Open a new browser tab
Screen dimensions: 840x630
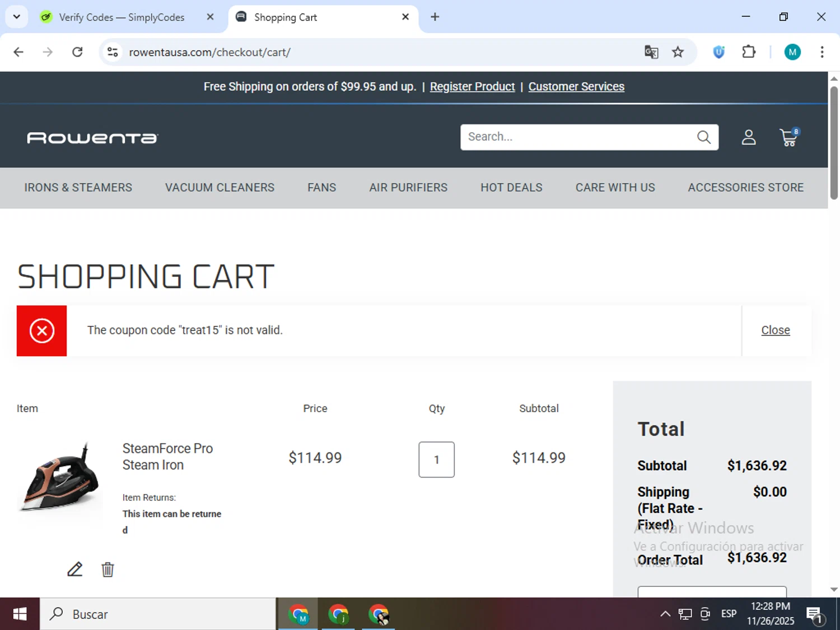[435, 17]
